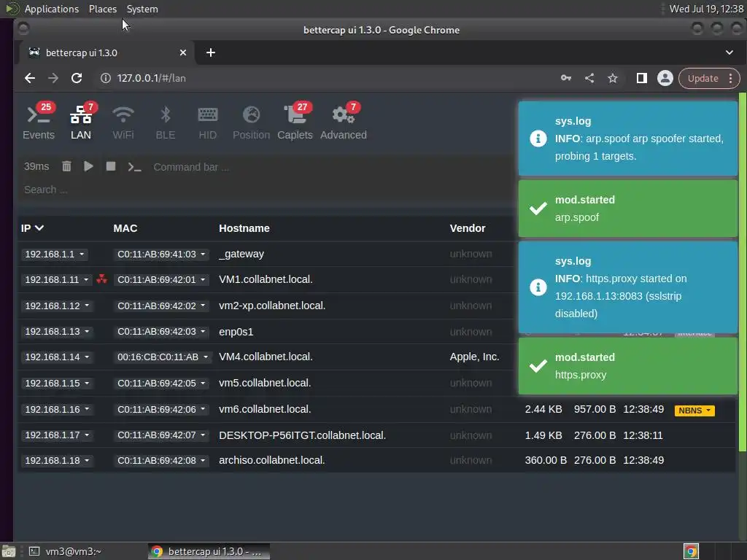Open the tab search chevron

729,52
